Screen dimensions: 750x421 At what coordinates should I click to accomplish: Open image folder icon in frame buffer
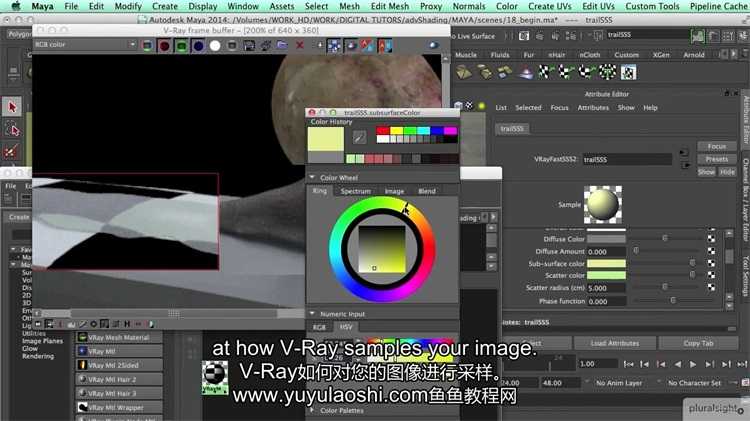point(282,46)
